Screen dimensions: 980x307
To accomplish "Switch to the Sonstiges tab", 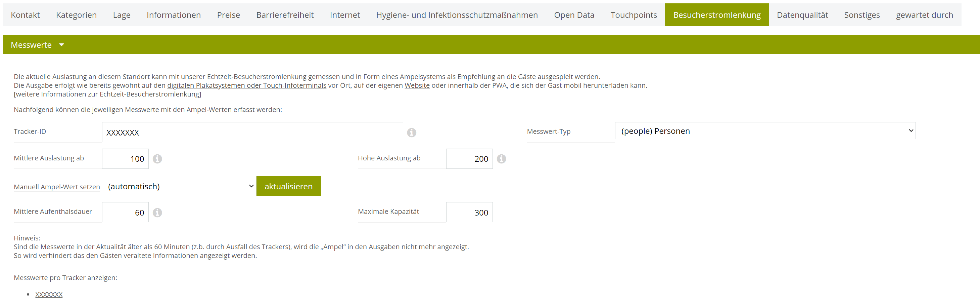I will (x=862, y=15).
